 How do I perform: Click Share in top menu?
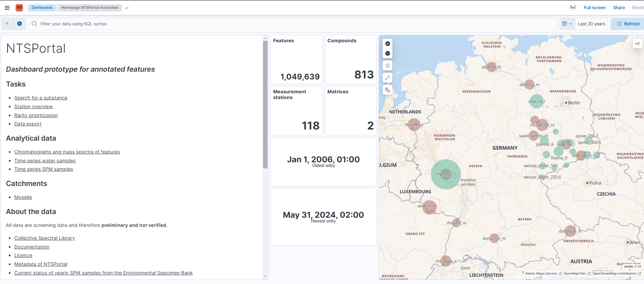[619, 7]
